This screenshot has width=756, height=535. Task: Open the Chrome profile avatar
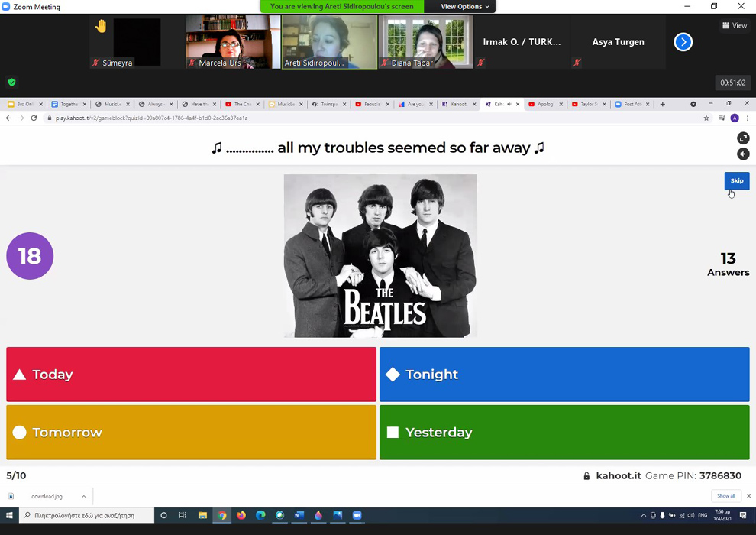pyautogui.click(x=735, y=118)
